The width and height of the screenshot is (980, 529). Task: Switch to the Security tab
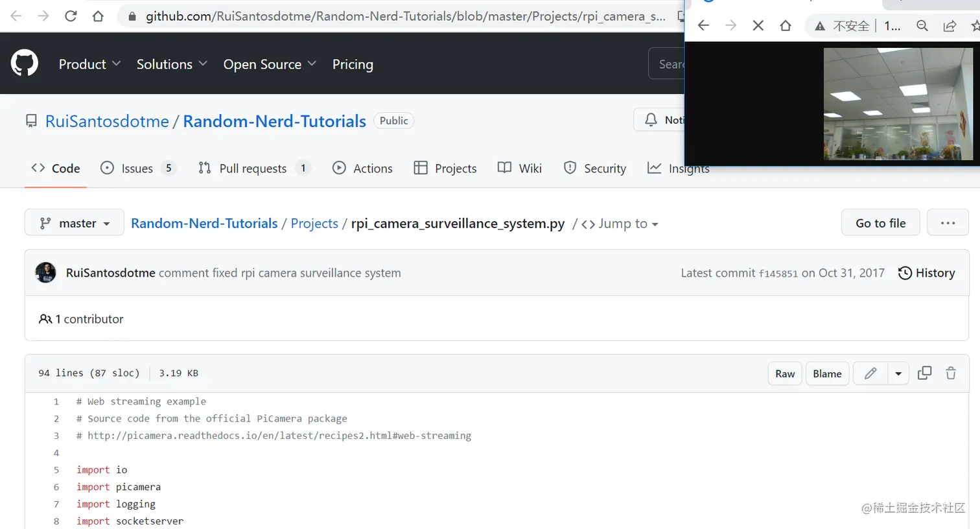click(595, 169)
